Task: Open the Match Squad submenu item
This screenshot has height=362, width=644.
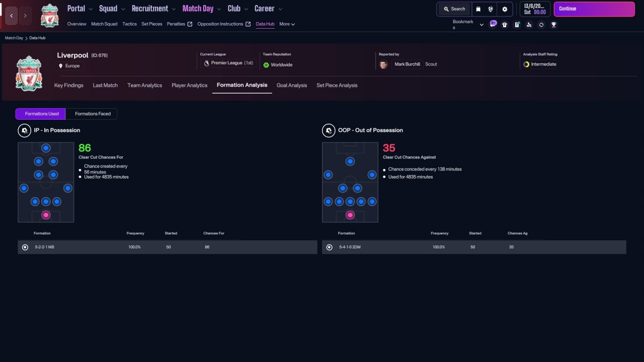Action: click(x=104, y=24)
